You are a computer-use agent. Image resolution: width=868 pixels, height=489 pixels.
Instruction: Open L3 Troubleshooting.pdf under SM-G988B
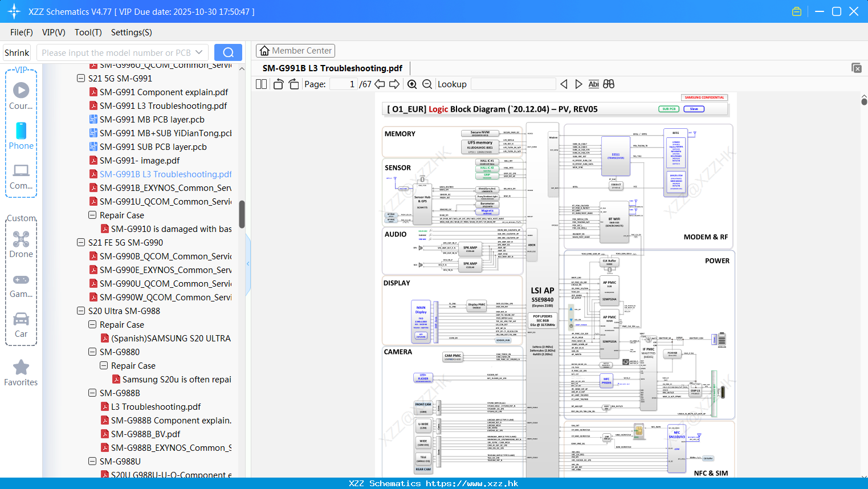pos(150,407)
